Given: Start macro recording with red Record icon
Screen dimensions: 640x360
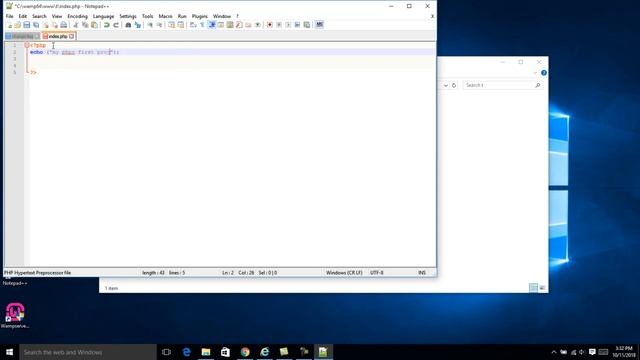Looking at the screenshot, I should point(269,25).
